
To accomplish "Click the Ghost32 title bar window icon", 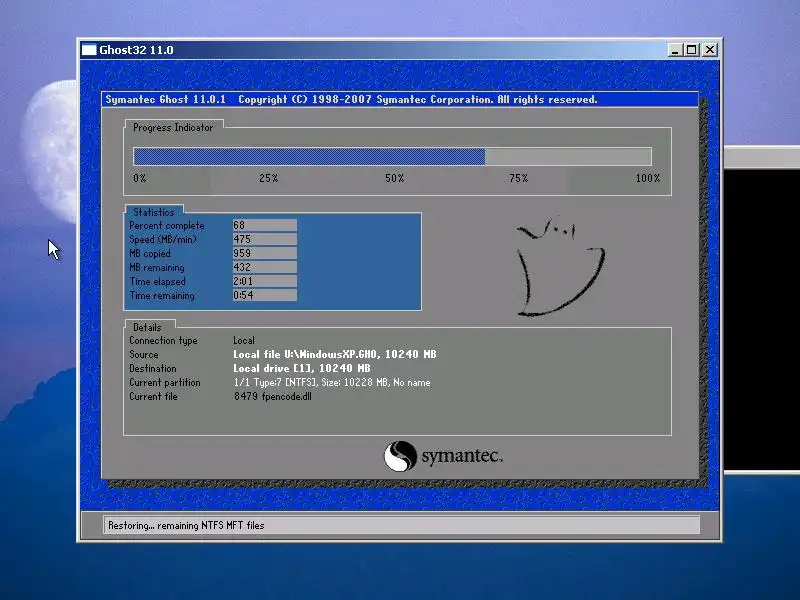I will pyautogui.click(x=89, y=49).
